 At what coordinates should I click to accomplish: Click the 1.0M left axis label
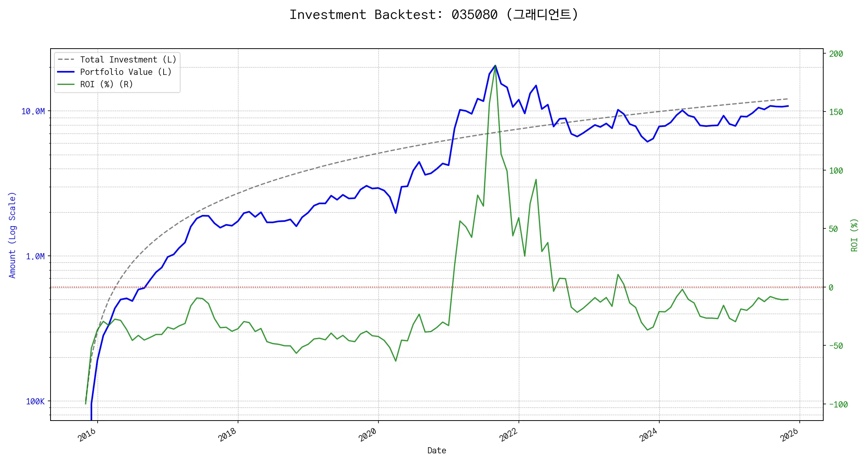pyautogui.click(x=35, y=257)
